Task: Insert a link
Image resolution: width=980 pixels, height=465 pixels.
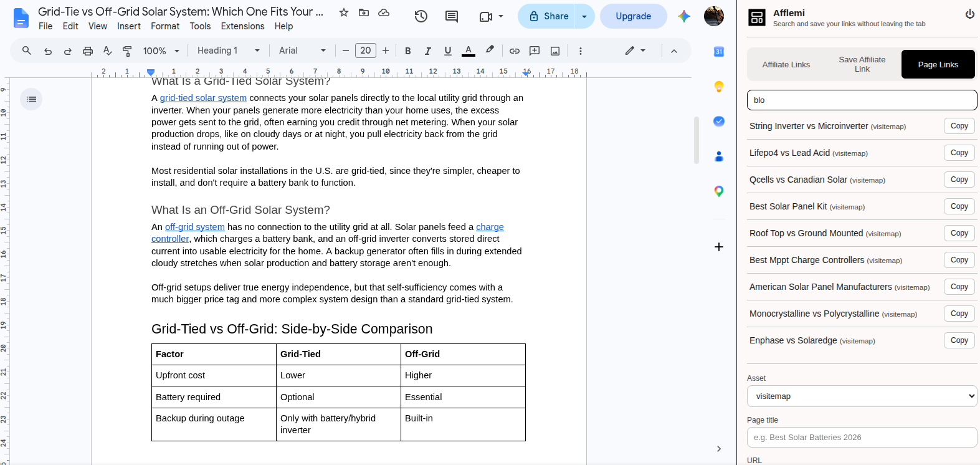Action: [x=515, y=51]
